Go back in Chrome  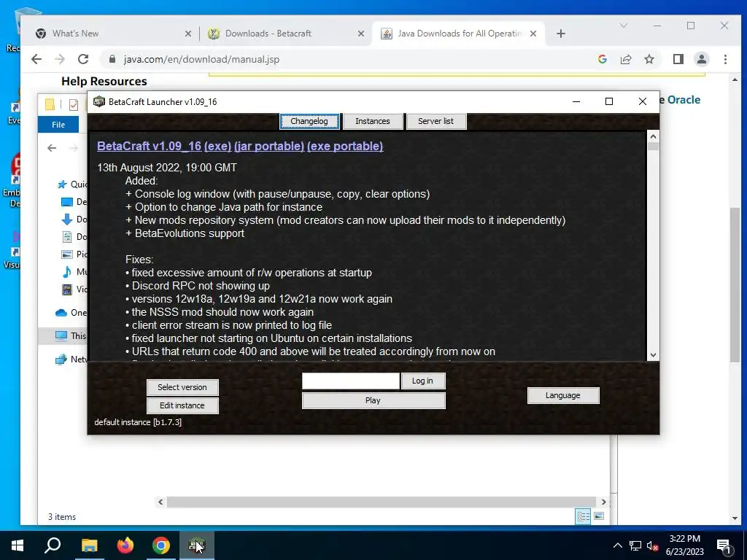pos(36,59)
